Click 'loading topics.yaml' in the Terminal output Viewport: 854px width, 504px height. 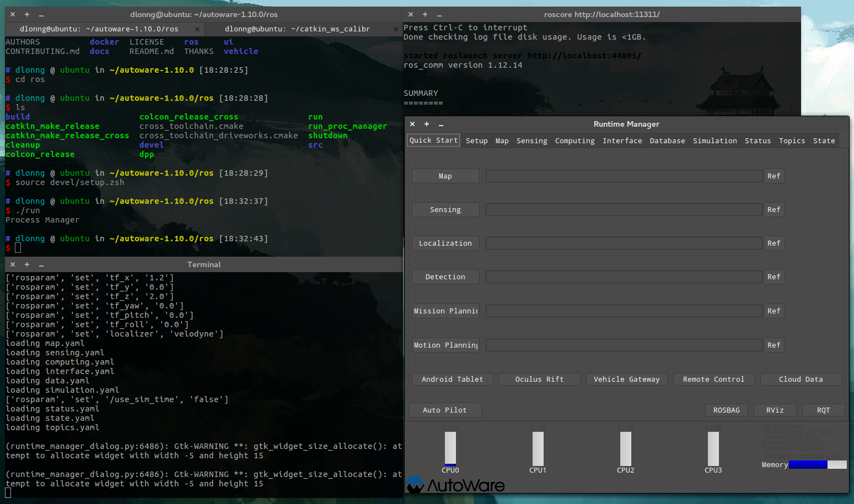(x=52, y=427)
